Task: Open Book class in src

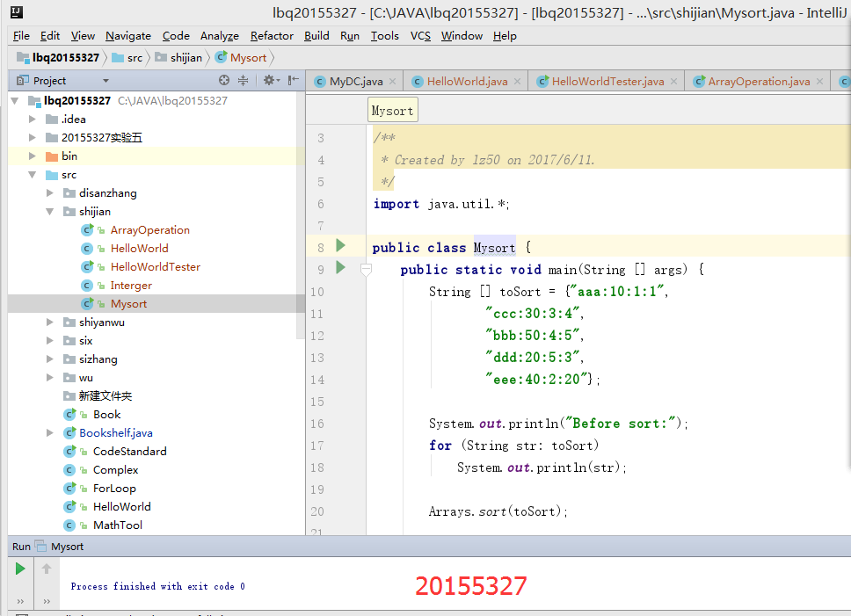Action: pyautogui.click(x=107, y=414)
